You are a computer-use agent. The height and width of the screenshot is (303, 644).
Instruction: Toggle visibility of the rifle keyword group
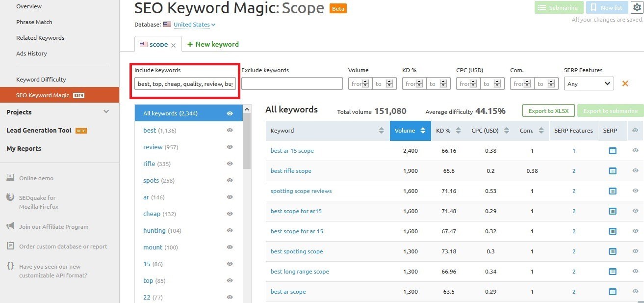click(230, 164)
